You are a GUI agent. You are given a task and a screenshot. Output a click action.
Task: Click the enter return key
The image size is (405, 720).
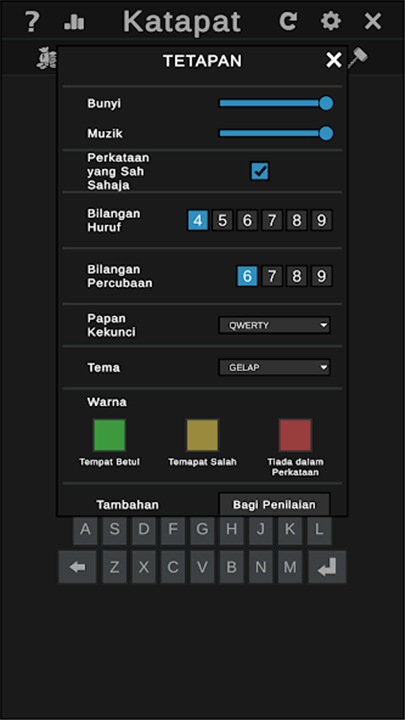[x=327, y=568]
